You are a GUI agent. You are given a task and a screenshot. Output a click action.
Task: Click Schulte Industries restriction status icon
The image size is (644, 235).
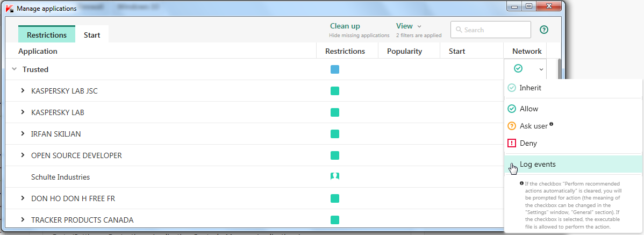[335, 176]
